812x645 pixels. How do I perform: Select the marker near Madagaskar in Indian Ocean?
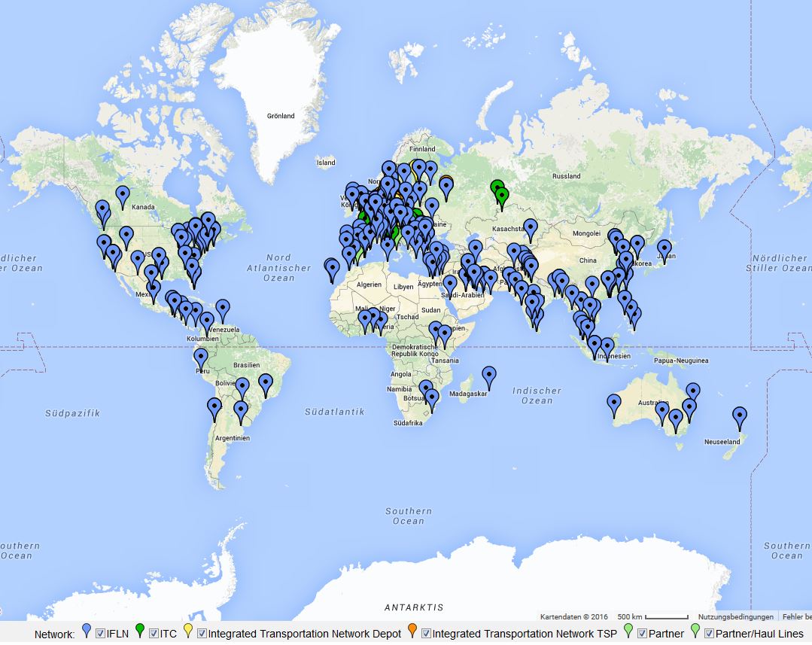point(489,375)
